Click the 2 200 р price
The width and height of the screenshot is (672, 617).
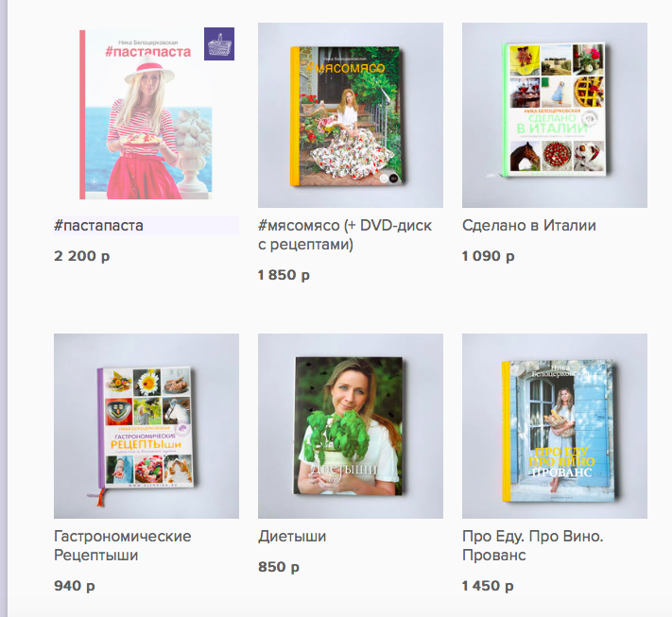point(82,256)
